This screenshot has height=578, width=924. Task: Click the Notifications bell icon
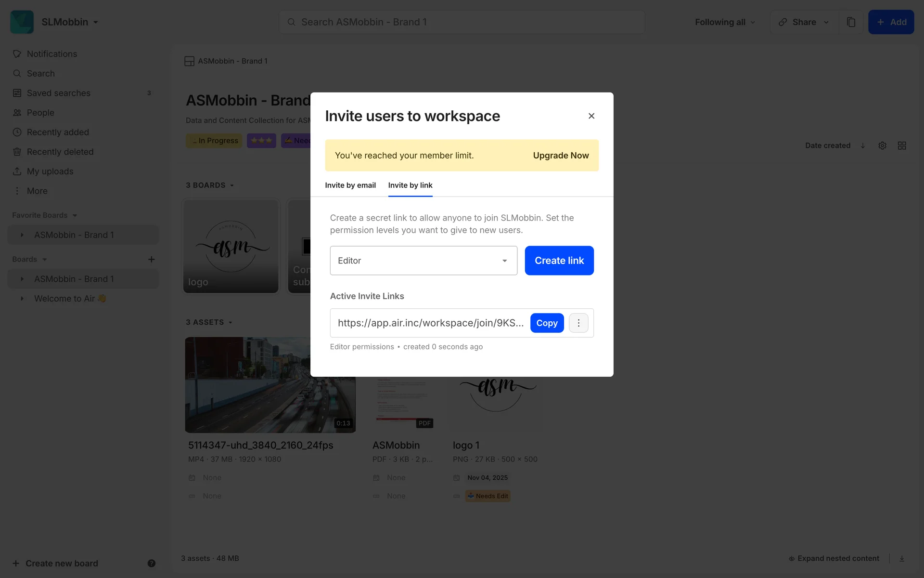coord(17,54)
